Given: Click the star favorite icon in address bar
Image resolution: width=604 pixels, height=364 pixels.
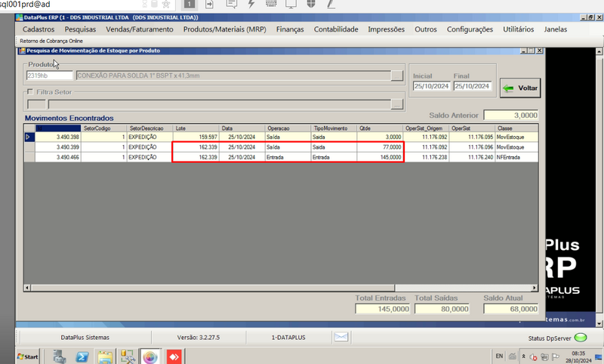Looking at the screenshot, I should point(166,5).
